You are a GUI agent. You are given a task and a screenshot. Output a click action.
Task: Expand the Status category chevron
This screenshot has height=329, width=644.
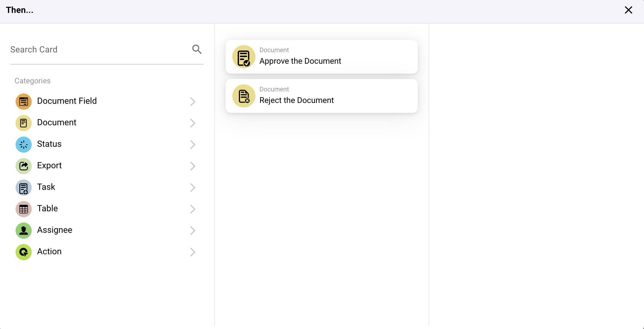[193, 145]
